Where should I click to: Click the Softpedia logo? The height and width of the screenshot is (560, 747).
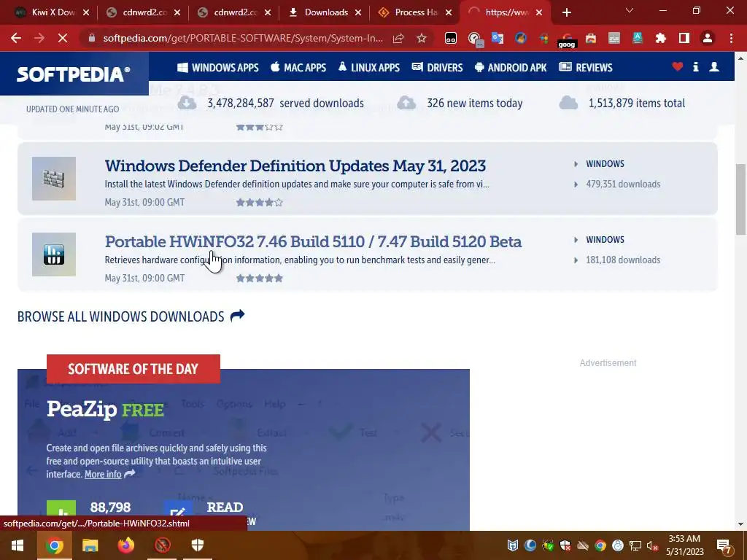point(73,74)
